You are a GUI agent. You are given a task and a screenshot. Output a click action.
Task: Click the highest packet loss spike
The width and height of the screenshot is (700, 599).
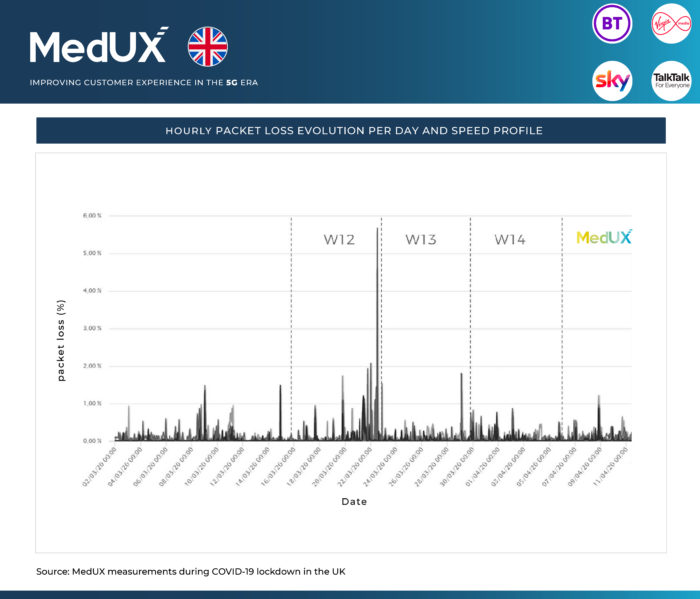pos(377,230)
